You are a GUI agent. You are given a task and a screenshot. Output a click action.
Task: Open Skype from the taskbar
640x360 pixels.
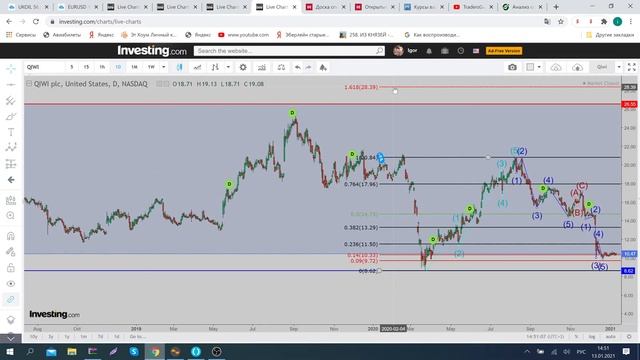coord(134,351)
